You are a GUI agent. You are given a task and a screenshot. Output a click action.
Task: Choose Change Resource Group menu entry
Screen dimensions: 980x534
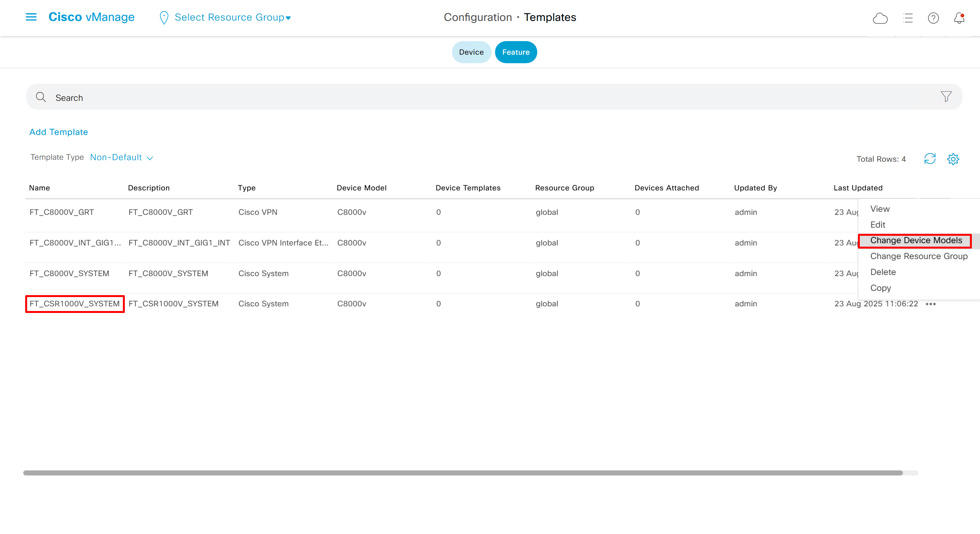pos(919,256)
